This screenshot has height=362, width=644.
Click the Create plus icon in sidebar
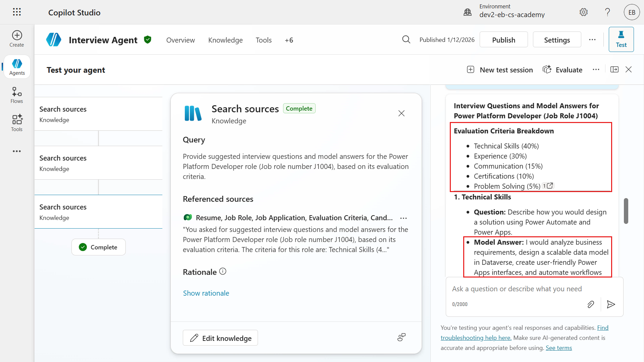pos(17,36)
